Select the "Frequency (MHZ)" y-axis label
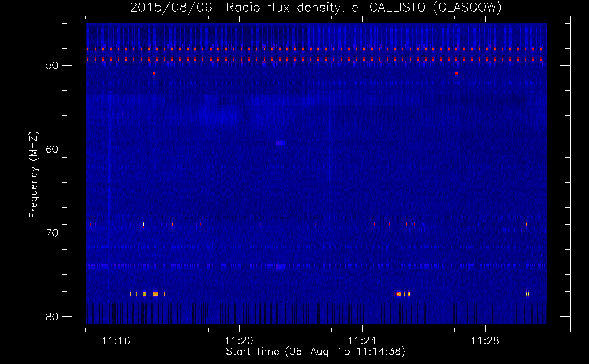This screenshot has width=589, height=364. tap(33, 175)
